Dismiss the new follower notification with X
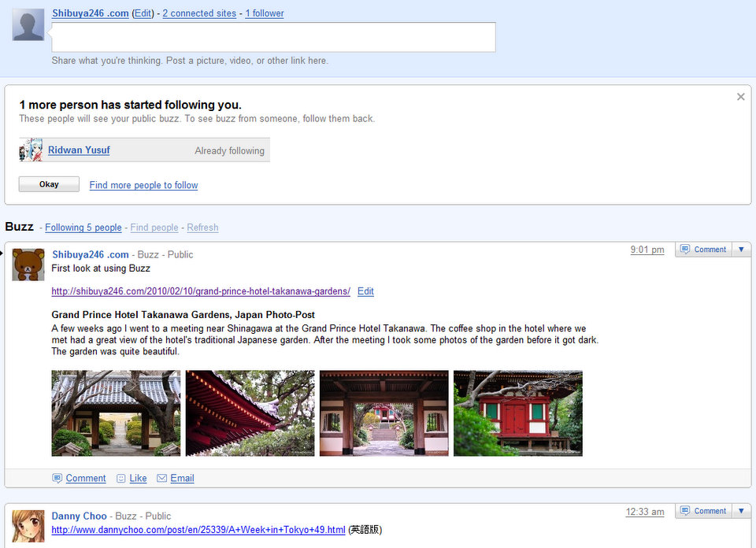The height and width of the screenshot is (548, 756). tap(740, 97)
